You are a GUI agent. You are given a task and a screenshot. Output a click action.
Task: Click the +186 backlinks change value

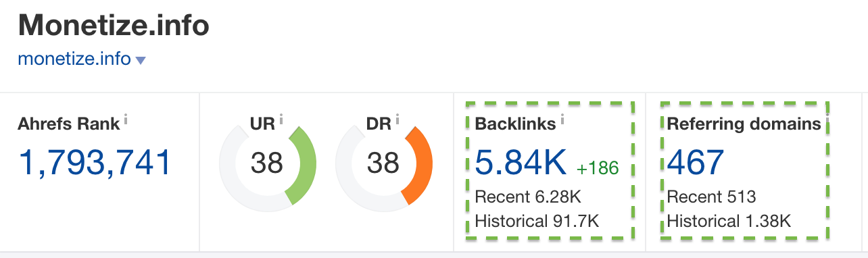(x=598, y=167)
